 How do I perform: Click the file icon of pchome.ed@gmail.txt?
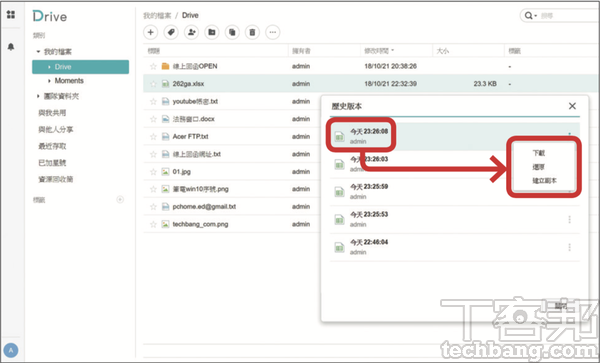[x=165, y=207]
